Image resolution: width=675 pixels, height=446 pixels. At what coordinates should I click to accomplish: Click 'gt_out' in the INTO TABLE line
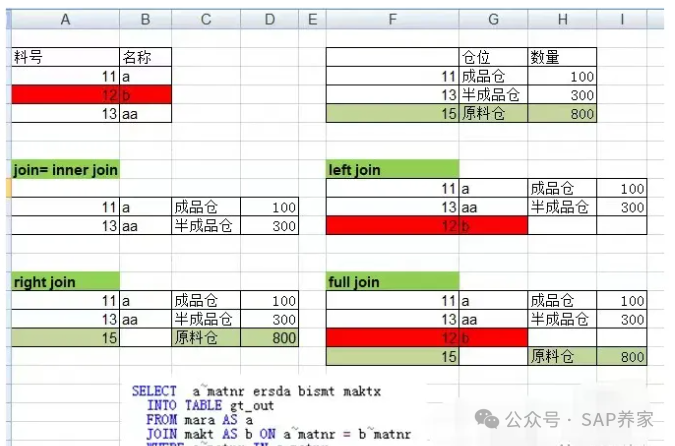252,406
